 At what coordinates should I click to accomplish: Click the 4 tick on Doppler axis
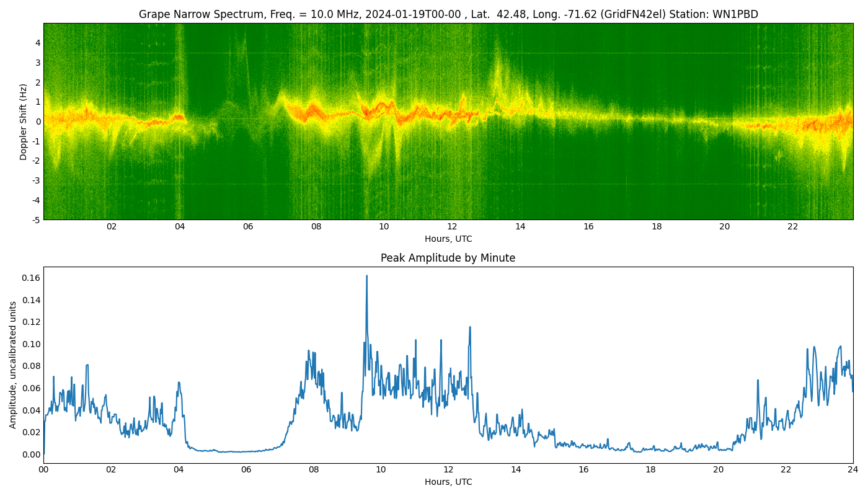point(38,43)
